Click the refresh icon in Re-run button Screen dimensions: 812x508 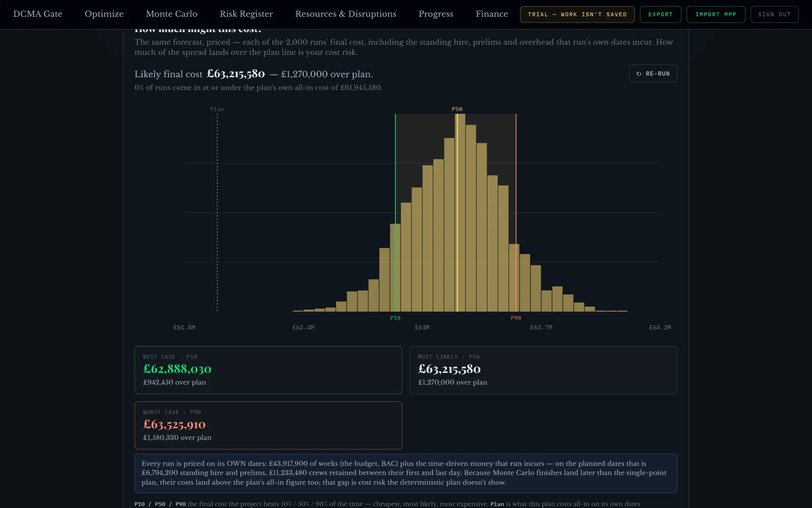638,74
